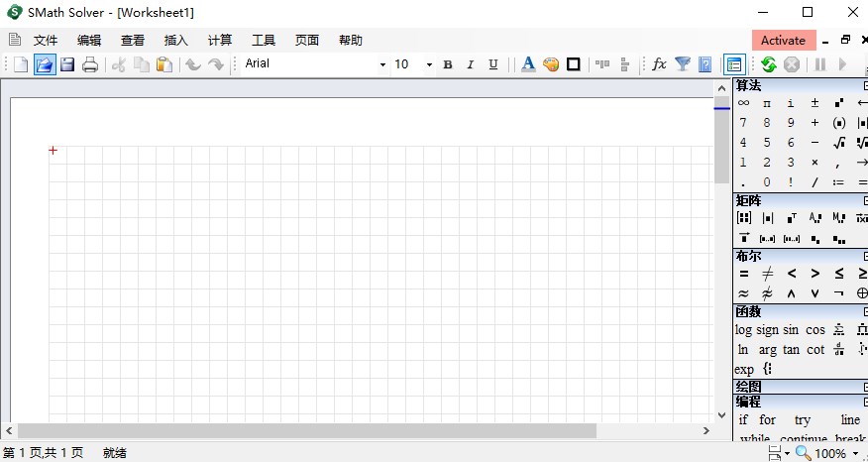Click the Print icon in toolbar

90,64
